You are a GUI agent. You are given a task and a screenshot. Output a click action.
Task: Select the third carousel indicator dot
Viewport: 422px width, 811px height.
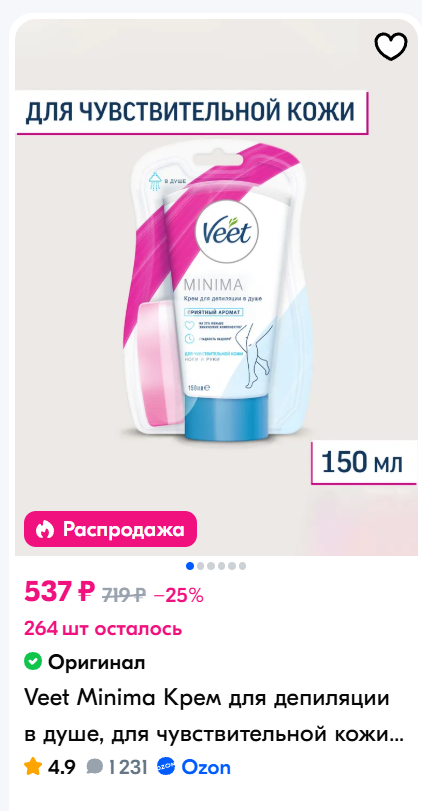click(210, 566)
